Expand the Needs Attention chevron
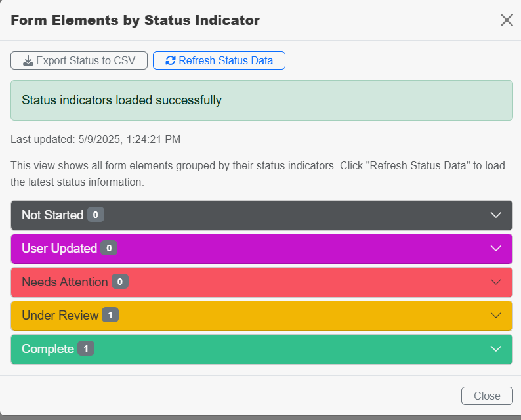Screen dimensions: 521x420 496,282
